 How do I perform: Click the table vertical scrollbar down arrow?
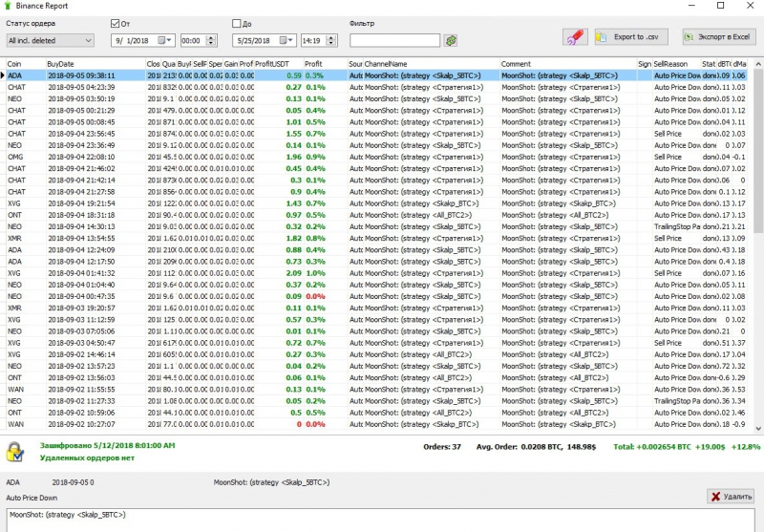point(758,429)
